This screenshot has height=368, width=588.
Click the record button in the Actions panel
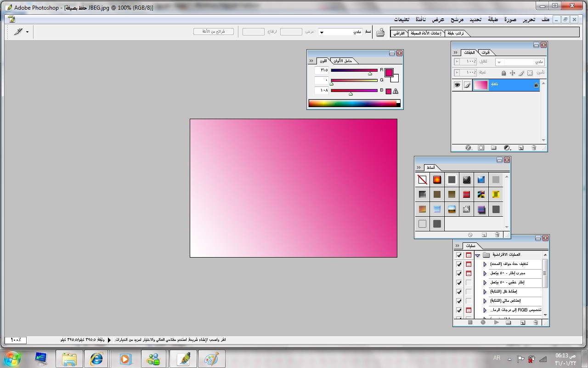[x=483, y=322]
